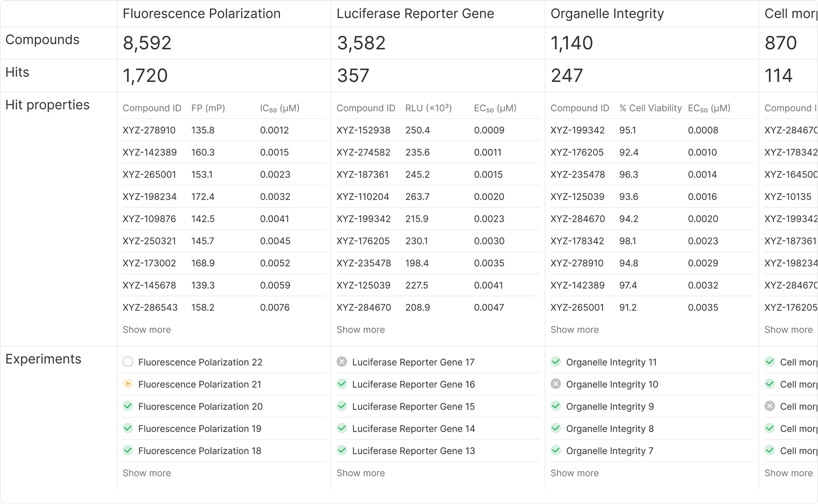818x504 pixels.
Task: Select compound XYZ-286543 in Fluorescence Polarization table
Action: pyautogui.click(x=150, y=308)
